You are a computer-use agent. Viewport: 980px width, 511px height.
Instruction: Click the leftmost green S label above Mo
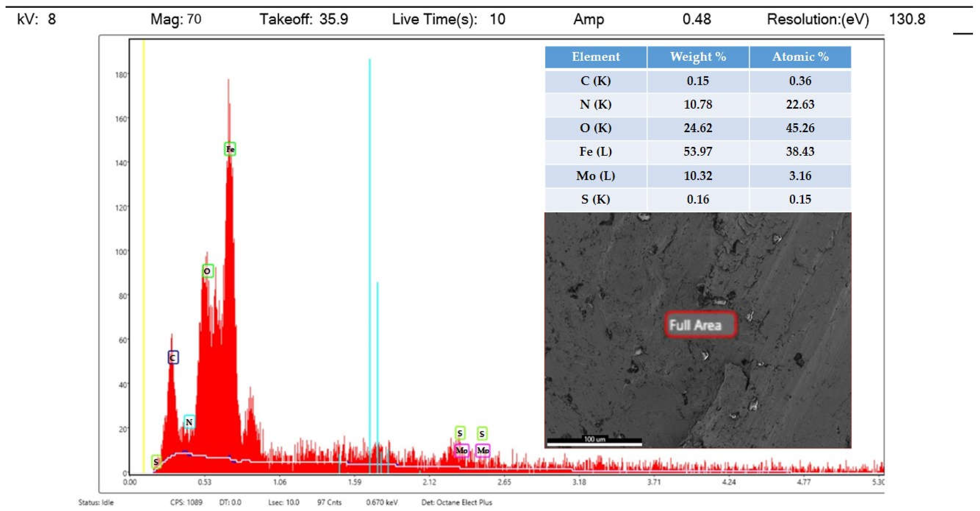tap(460, 433)
